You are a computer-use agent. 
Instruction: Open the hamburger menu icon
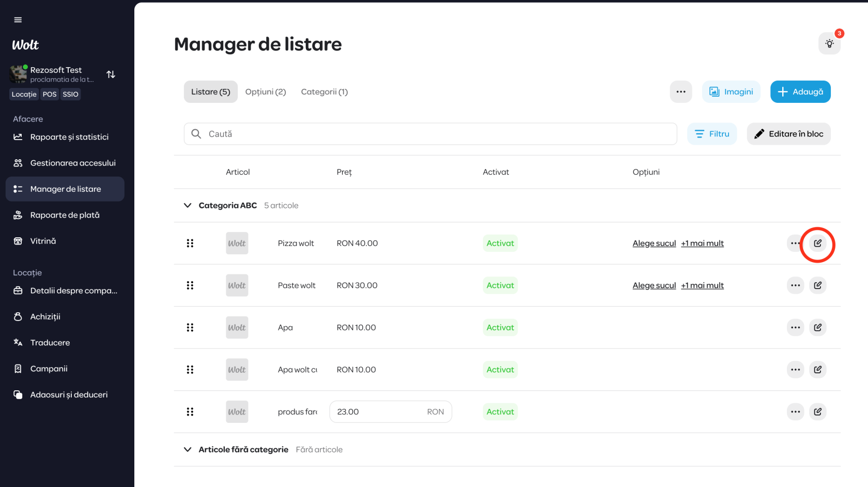(18, 20)
